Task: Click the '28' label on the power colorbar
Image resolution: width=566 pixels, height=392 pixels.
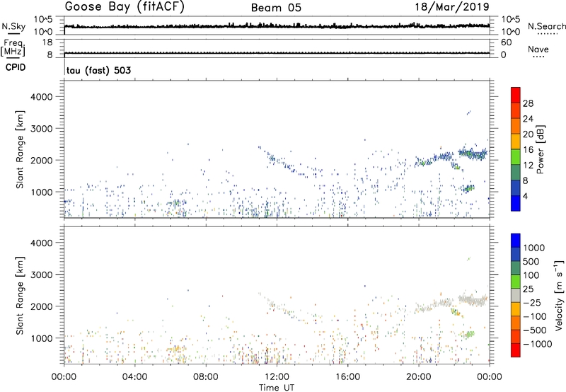Action: click(x=528, y=103)
